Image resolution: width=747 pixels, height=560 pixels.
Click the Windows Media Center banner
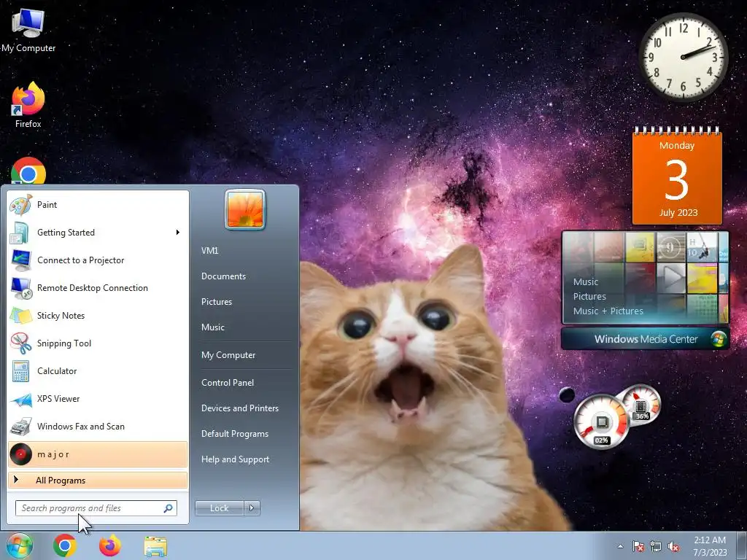[645, 339]
